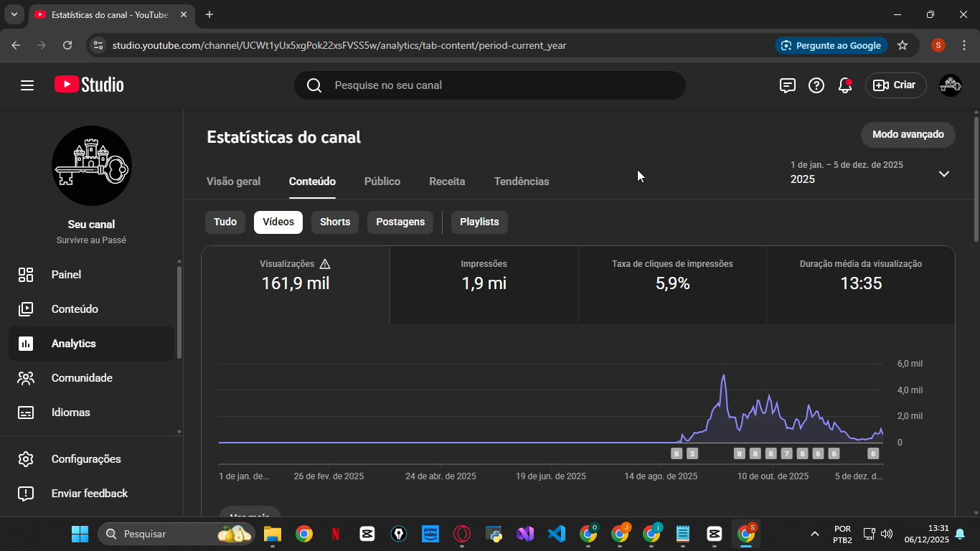Click the Criar button
The height and width of the screenshot is (551, 980).
pyautogui.click(x=895, y=85)
